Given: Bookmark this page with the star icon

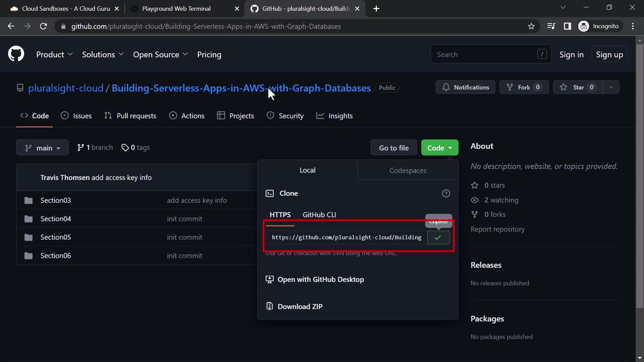Looking at the screenshot, I should pos(531,26).
